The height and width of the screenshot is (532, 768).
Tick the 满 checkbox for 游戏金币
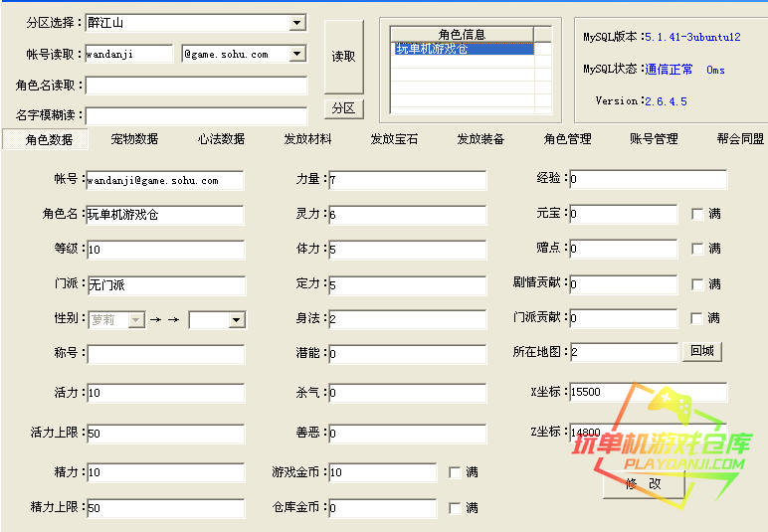pyautogui.click(x=455, y=472)
